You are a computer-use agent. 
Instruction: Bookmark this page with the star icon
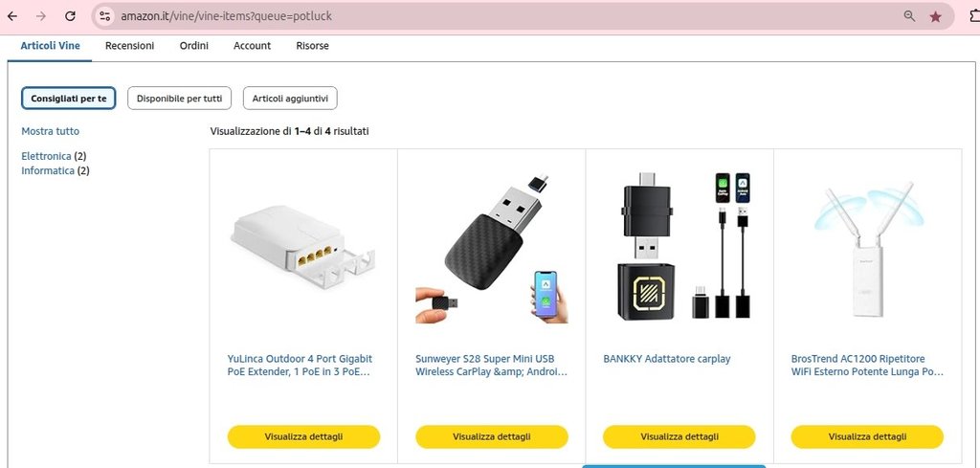click(x=935, y=16)
